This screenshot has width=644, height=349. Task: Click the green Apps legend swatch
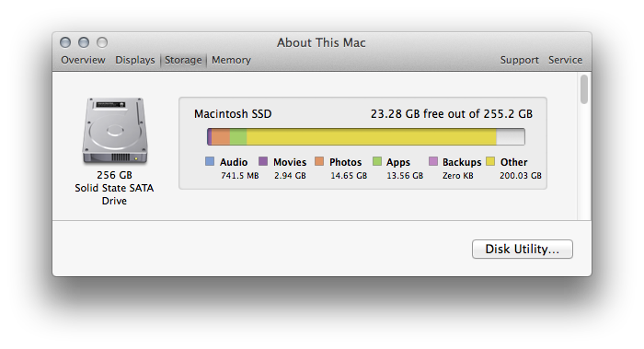pos(377,161)
